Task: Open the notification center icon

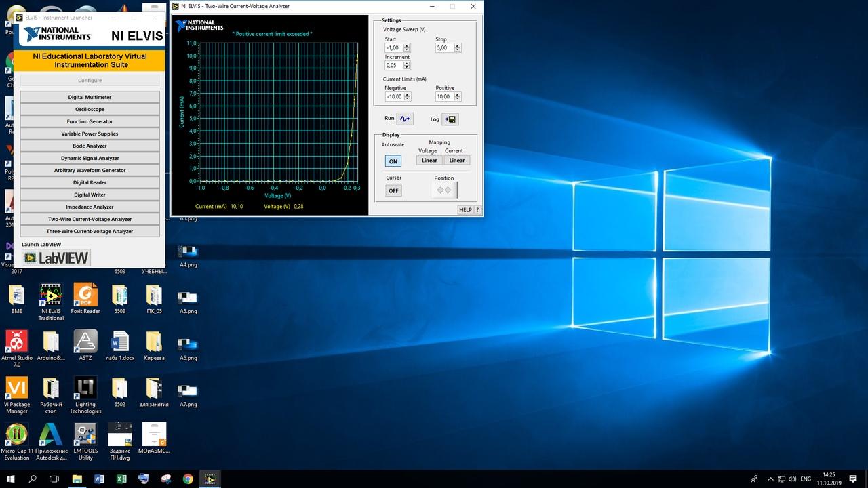Action: pyautogui.click(x=853, y=479)
